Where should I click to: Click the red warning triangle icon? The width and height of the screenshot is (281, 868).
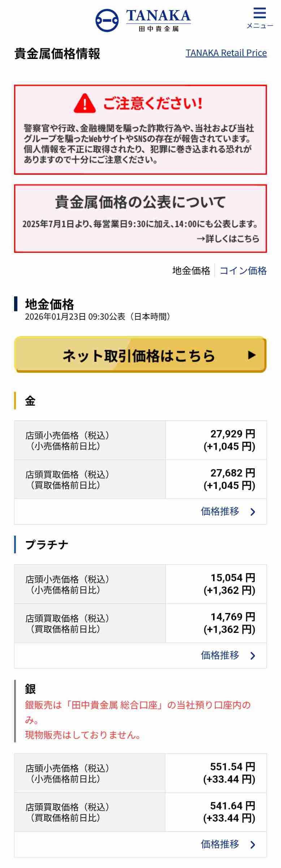click(85, 103)
